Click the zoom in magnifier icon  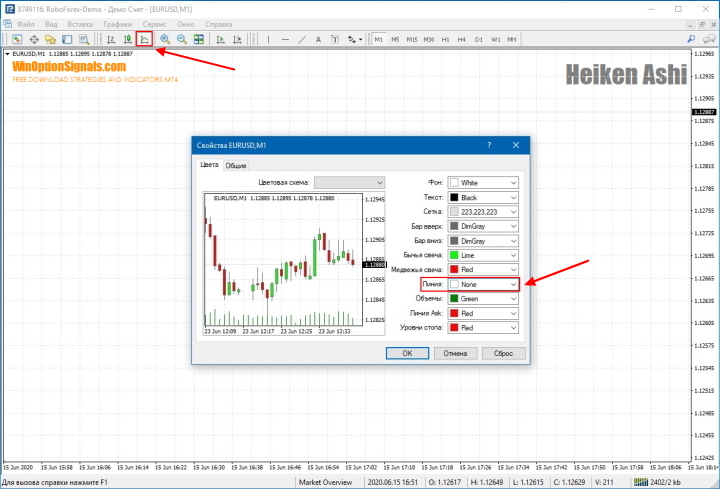[164, 39]
